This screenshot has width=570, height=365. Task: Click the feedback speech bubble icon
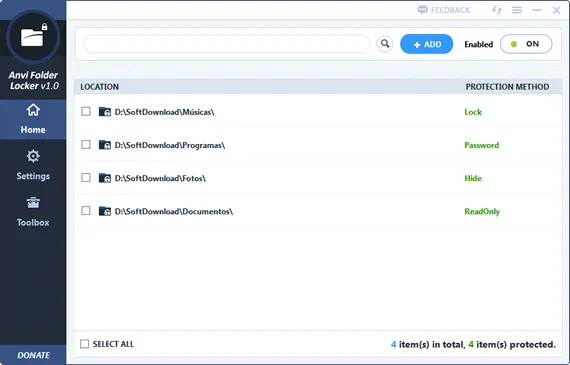[422, 10]
